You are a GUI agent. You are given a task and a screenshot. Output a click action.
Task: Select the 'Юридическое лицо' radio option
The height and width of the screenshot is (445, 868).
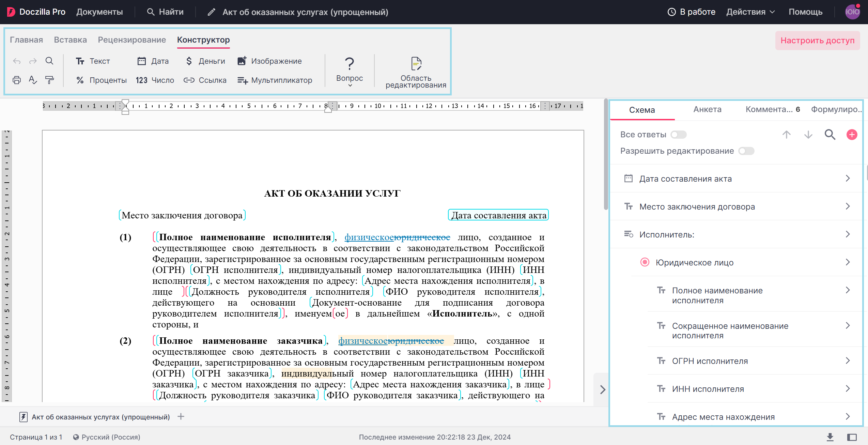[645, 262]
